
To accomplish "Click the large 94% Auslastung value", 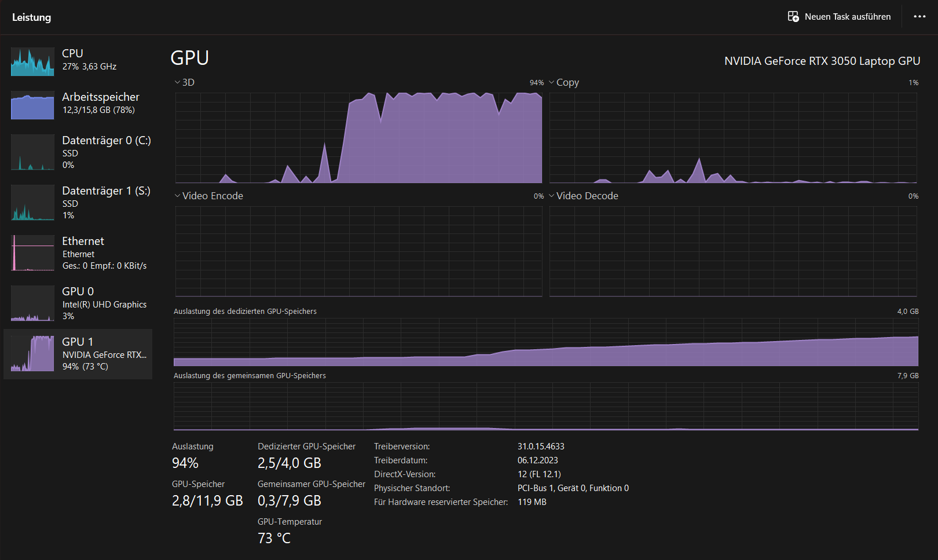I will (185, 463).
